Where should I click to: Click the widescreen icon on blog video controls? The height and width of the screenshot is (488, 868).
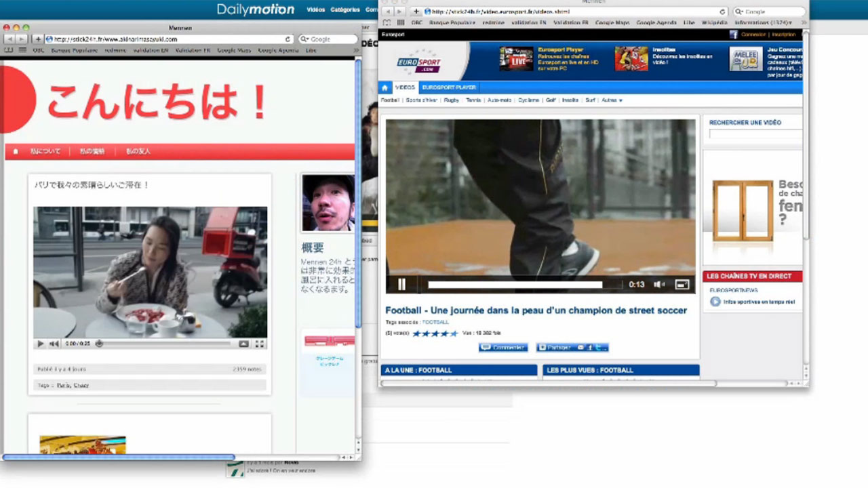(x=244, y=344)
